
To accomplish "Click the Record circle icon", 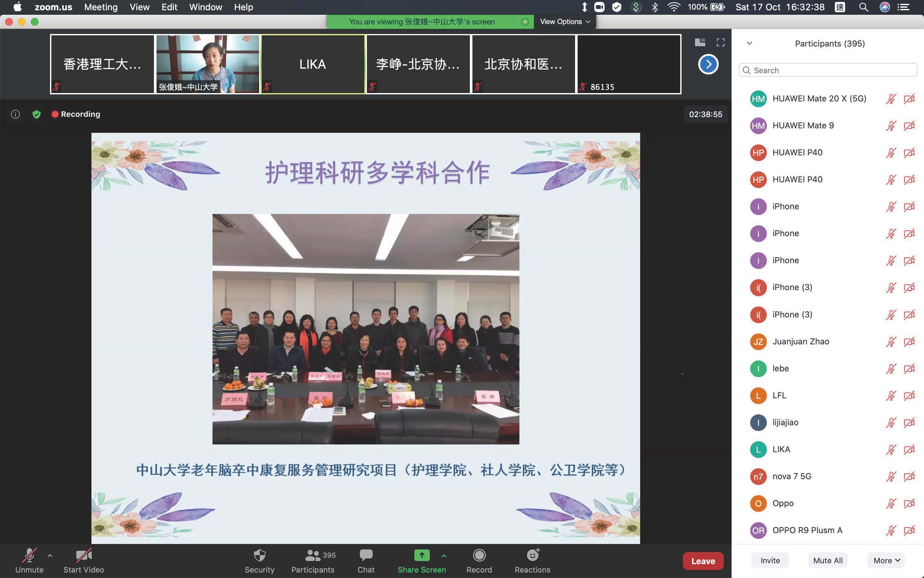I will tap(479, 556).
